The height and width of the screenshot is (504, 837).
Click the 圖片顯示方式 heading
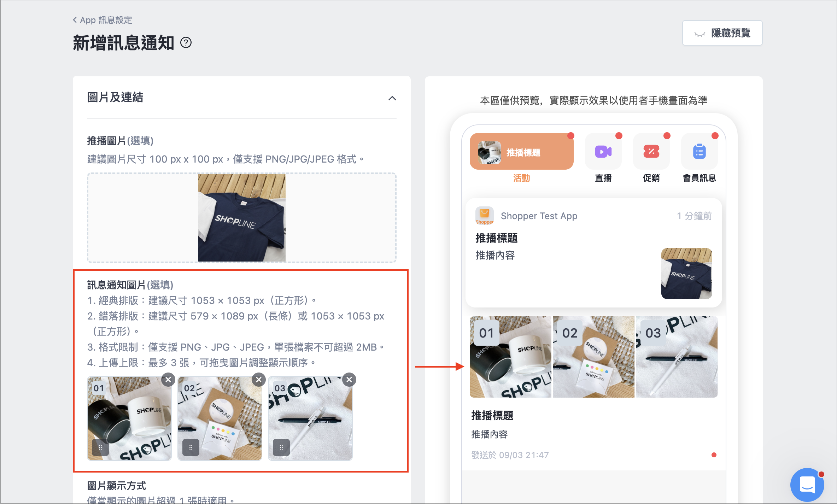(x=117, y=486)
